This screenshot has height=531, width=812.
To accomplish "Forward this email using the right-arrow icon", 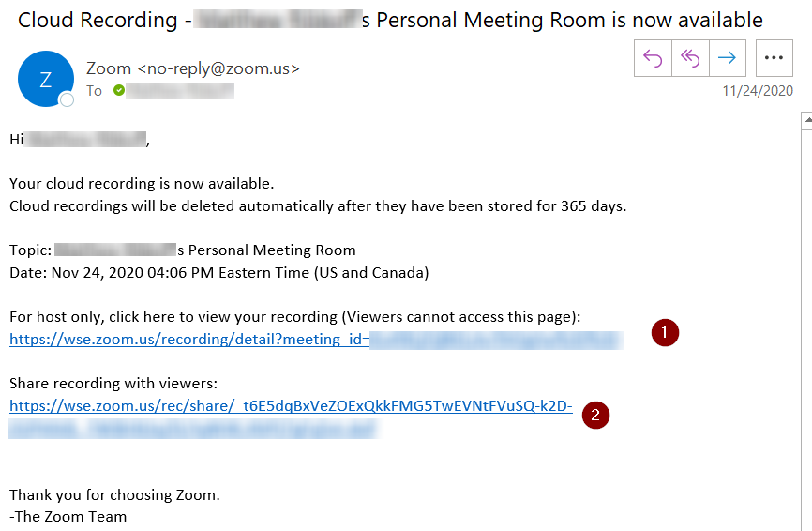I will (x=728, y=58).
